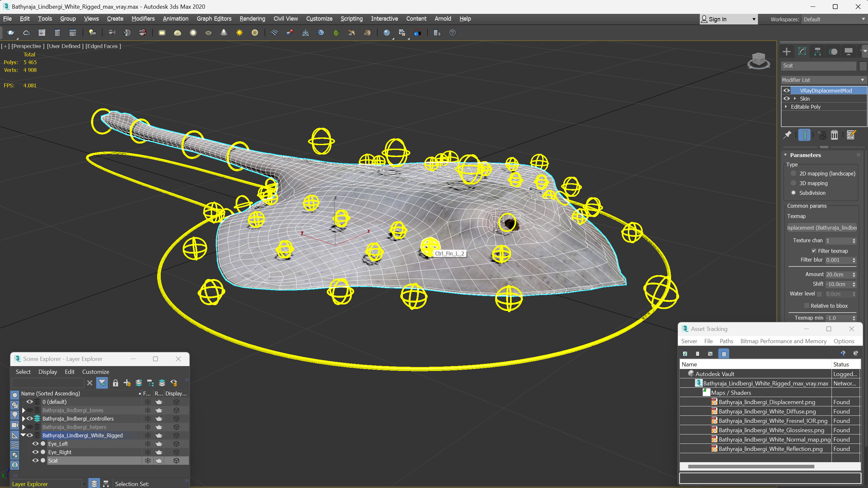The width and height of the screenshot is (868, 488).
Task: Expand Bathyraja_lindbergi_bones layer
Action: click(24, 411)
